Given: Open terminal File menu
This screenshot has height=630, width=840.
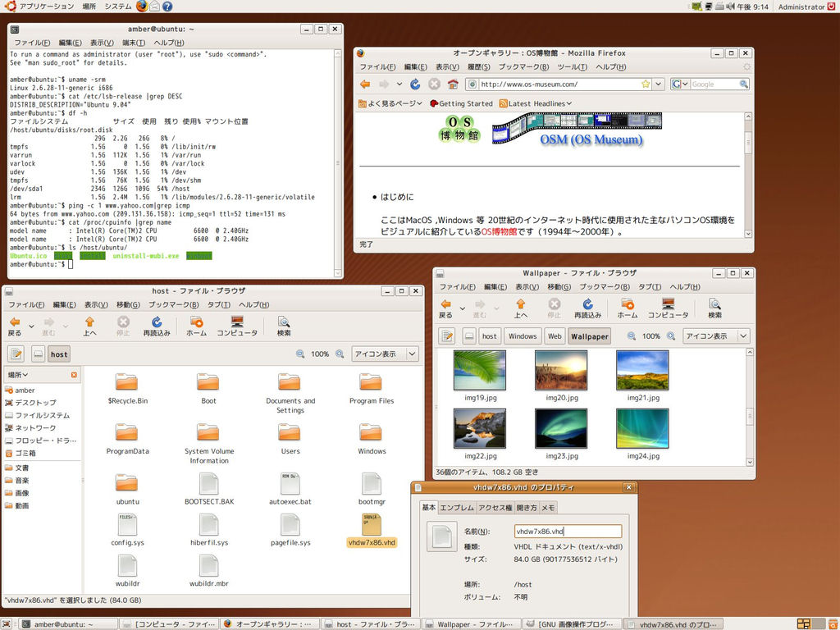Looking at the screenshot, I should click(32, 43).
